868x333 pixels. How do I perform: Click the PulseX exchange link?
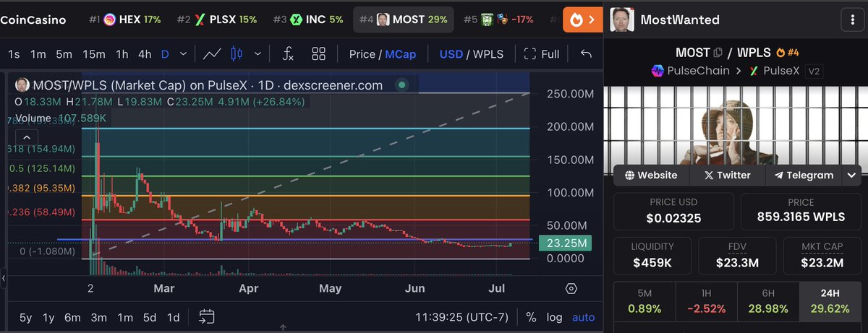coord(776,71)
